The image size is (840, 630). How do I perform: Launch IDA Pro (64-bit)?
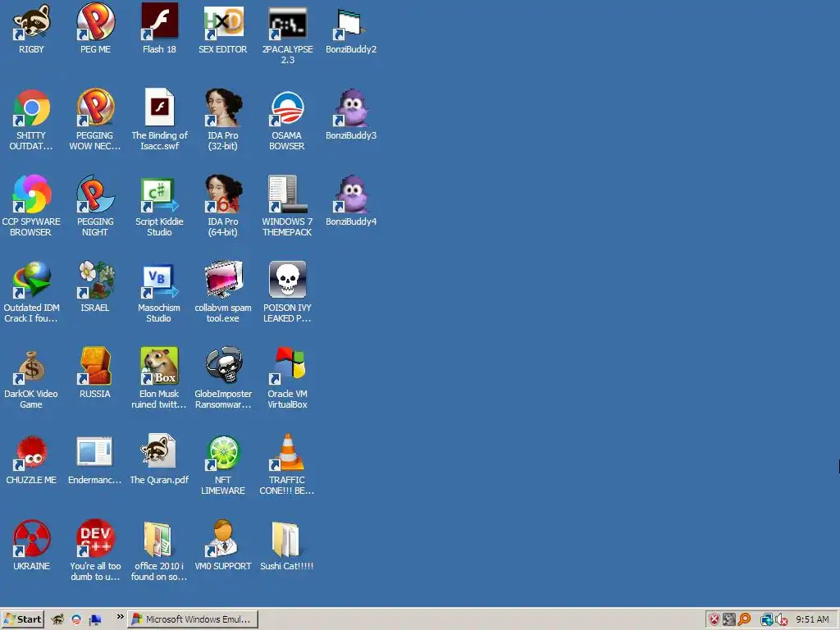coord(223,194)
